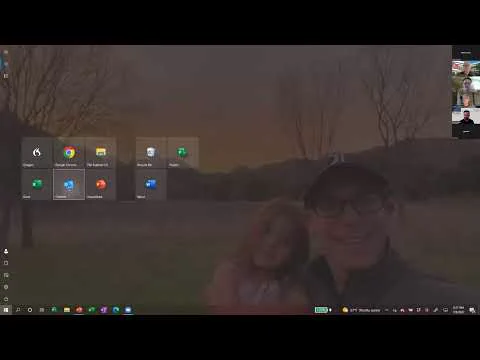Open Documents icon in Start rail
Viewport: 480px width, 360px height.
point(6,263)
